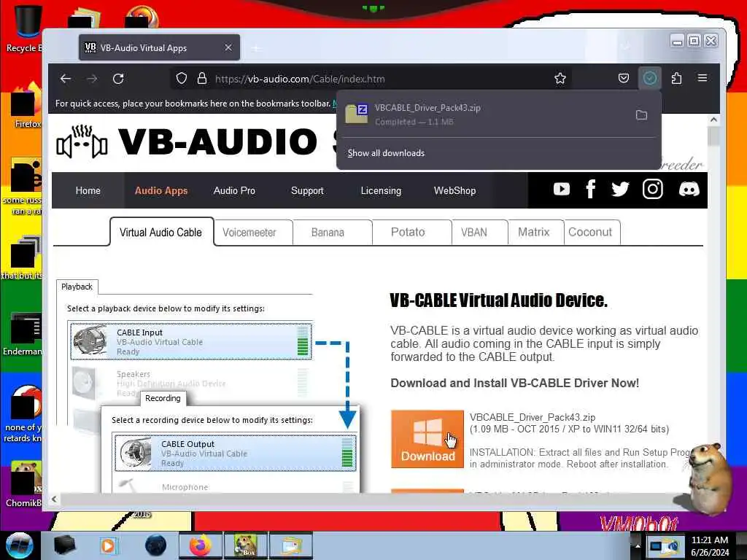Image resolution: width=747 pixels, height=560 pixels.
Task: Open the extensions puzzle-piece icon
Action: (x=676, y=78)
